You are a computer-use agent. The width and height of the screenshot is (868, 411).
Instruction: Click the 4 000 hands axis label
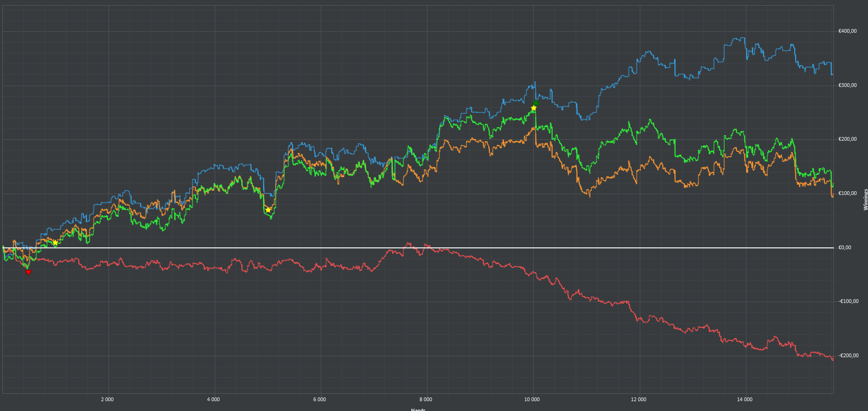point(214,400)
